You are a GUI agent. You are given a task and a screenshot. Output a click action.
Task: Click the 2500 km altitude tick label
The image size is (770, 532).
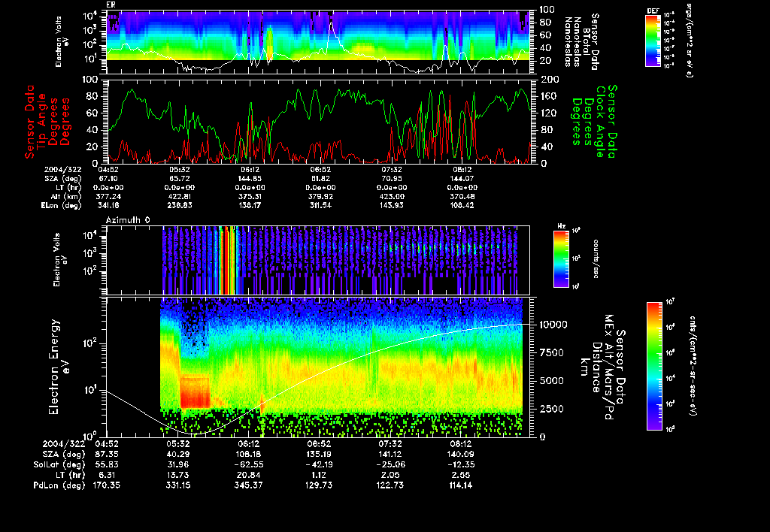[550, 409]
